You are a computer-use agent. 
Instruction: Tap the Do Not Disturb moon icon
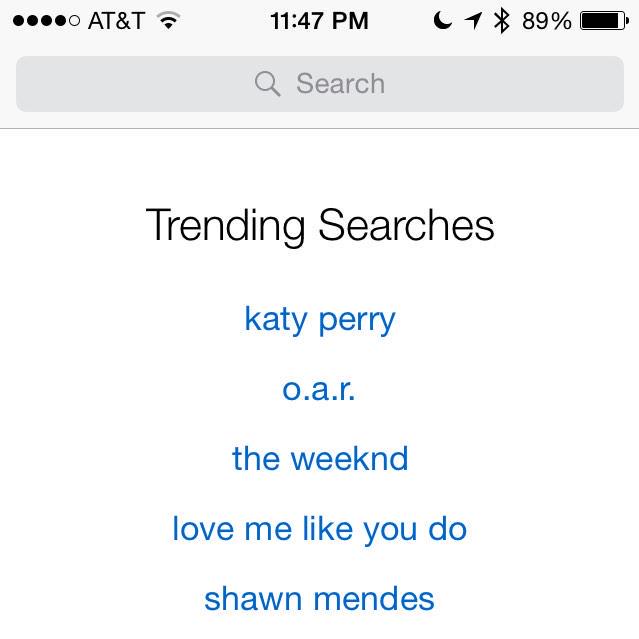(442, 20)
